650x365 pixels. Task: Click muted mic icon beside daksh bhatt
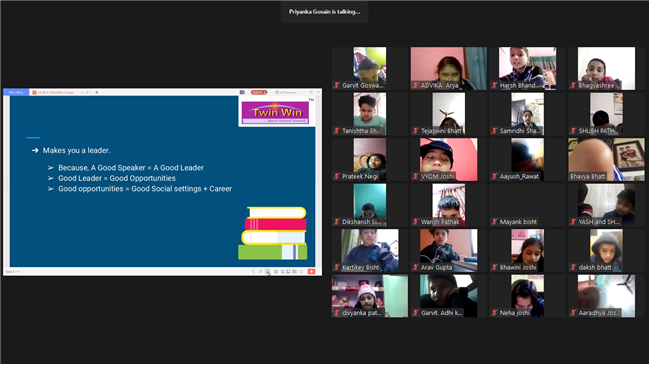click(573, 268)
